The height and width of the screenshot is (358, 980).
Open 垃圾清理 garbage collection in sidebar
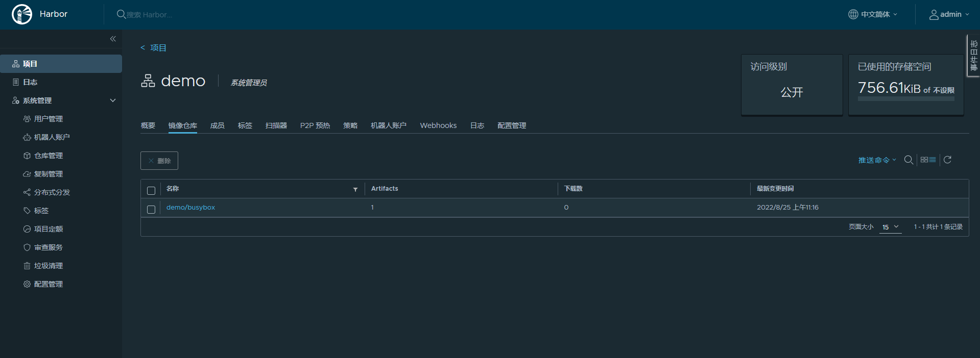pos(48,266)
